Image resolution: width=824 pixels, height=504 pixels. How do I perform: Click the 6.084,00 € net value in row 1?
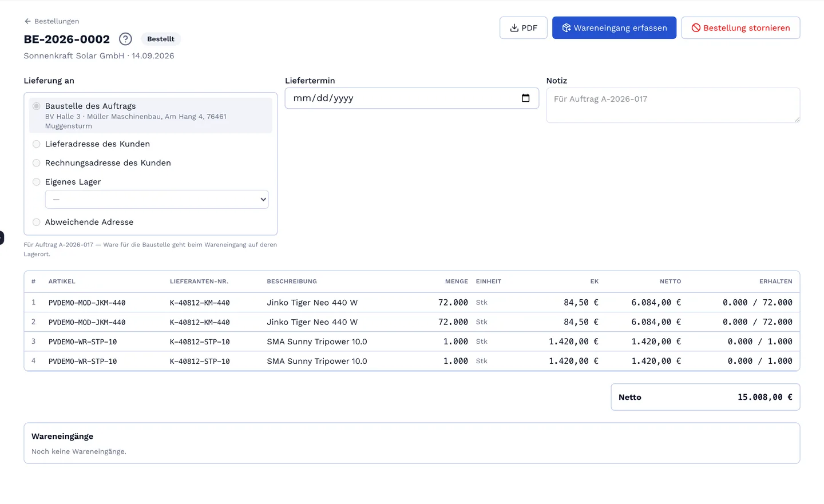click(x=656, y=303)
